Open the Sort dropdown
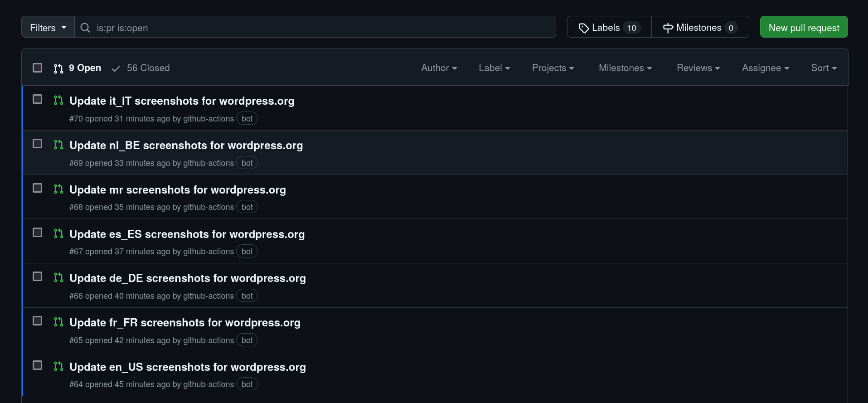The height and width of the screenshot is (403, 868). [824, 68]
